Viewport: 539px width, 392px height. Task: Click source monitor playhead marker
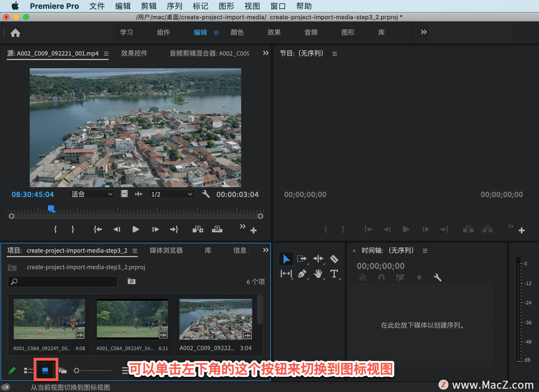[x=51, y=208]
